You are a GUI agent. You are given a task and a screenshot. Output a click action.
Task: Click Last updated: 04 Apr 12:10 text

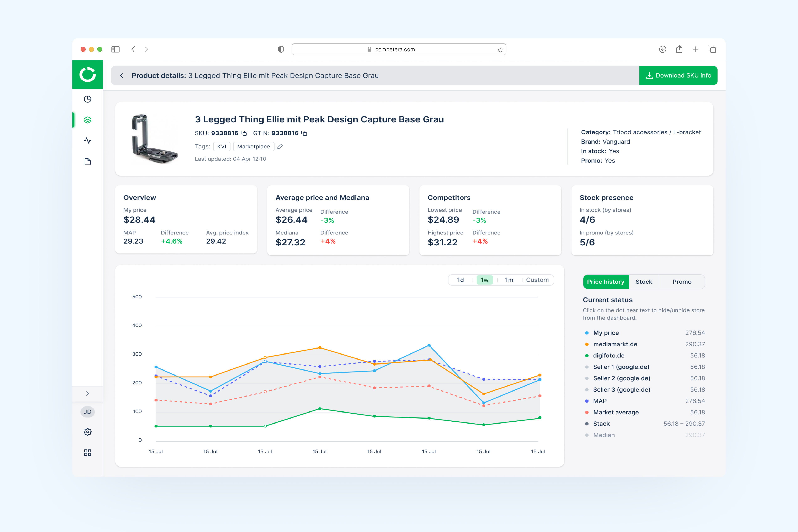[x=230, y=159]
